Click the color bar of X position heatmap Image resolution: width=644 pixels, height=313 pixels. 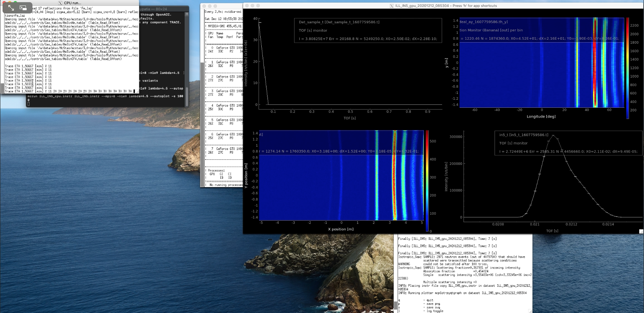pyautogui.click(x=427, y=181)
